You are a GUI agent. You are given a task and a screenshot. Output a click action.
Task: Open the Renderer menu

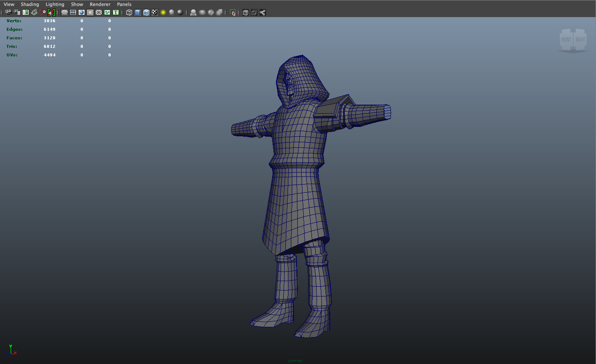pos(100,4)
